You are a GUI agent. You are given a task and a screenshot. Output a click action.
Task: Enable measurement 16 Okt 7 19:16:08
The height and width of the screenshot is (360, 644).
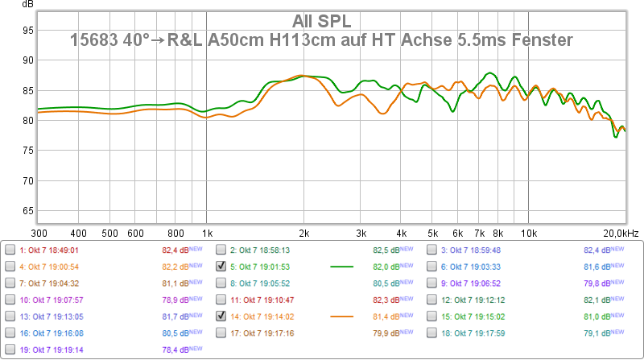coord(10,333)
